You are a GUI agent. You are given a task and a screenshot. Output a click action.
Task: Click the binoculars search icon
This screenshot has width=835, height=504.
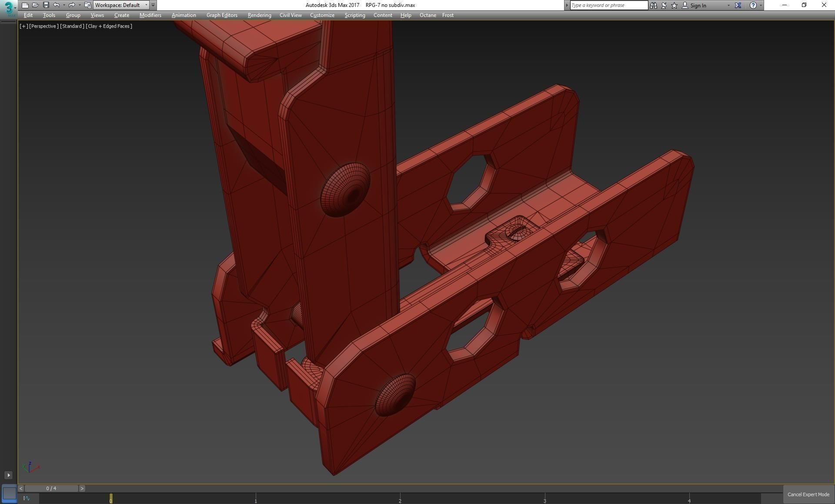pyautogui.click(x=653, y=5)
